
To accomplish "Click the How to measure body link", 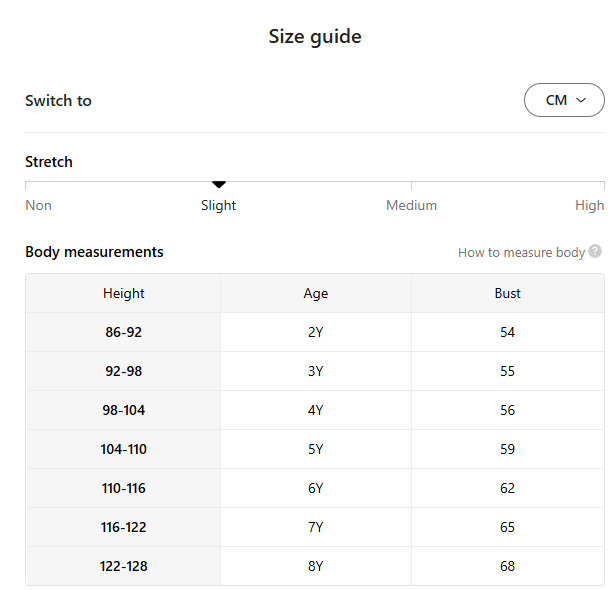I will point(521,252).
